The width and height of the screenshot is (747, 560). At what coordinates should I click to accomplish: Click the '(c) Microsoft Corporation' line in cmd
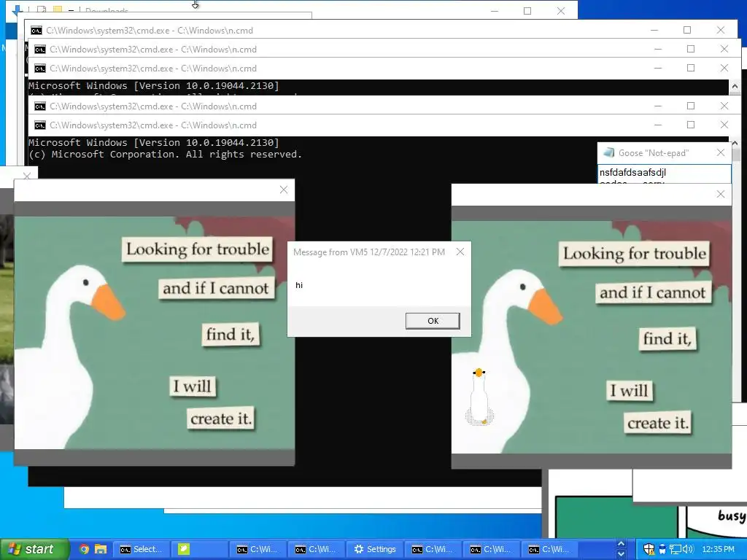pyautogui.click(x=165, y=155)
